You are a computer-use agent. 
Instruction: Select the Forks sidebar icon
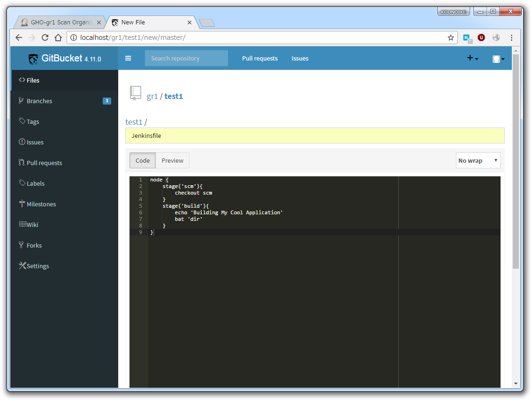point(21,245)
